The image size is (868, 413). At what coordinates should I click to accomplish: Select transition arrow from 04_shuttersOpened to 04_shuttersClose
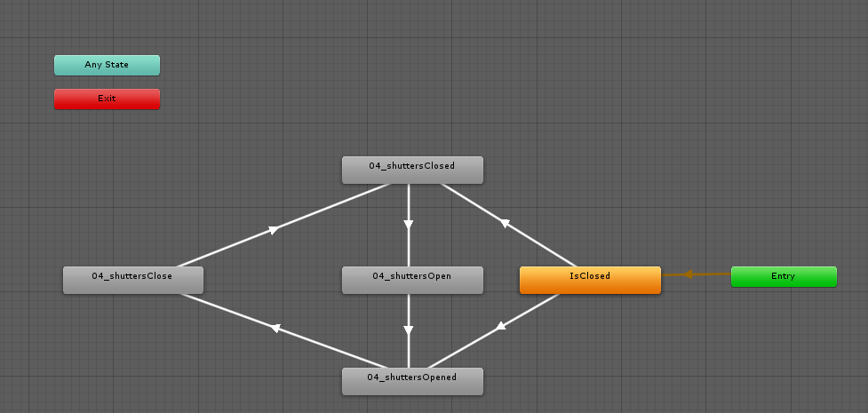(x=275, y=328)
